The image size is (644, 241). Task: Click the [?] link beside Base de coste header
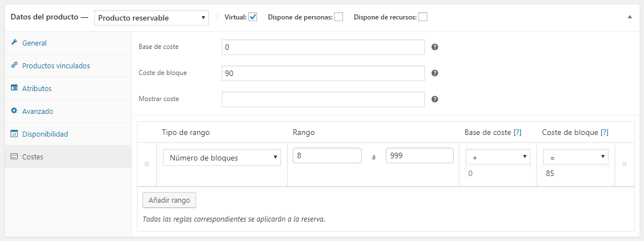(518, 132)
